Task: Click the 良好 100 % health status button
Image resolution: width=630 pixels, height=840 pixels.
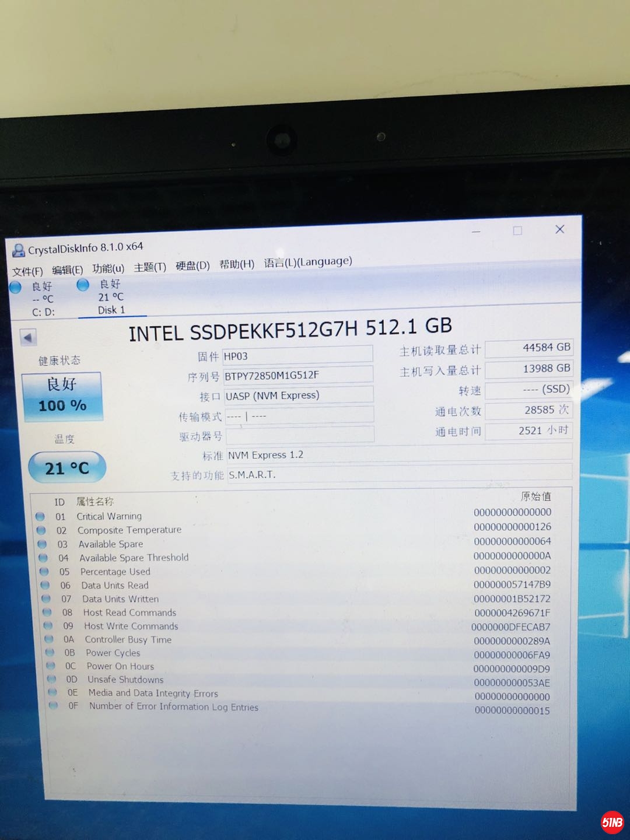Action: pyautogui.click(x=62, y=395)
